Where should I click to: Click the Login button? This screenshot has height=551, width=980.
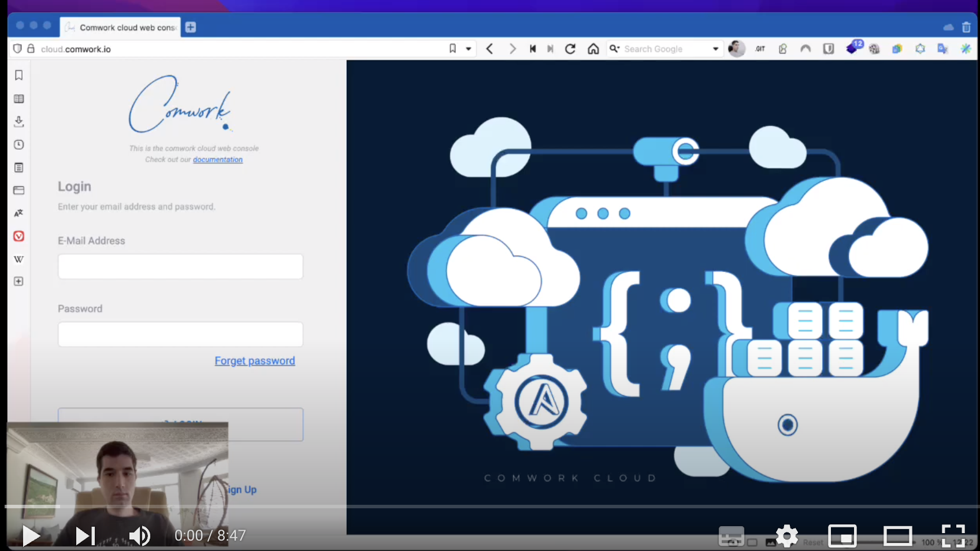180,425
